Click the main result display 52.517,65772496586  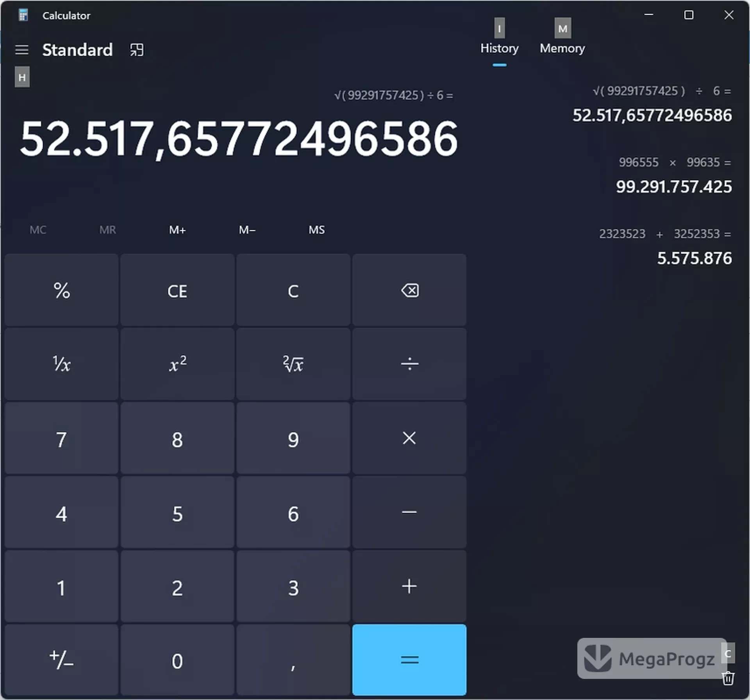(x=239, y=139)
